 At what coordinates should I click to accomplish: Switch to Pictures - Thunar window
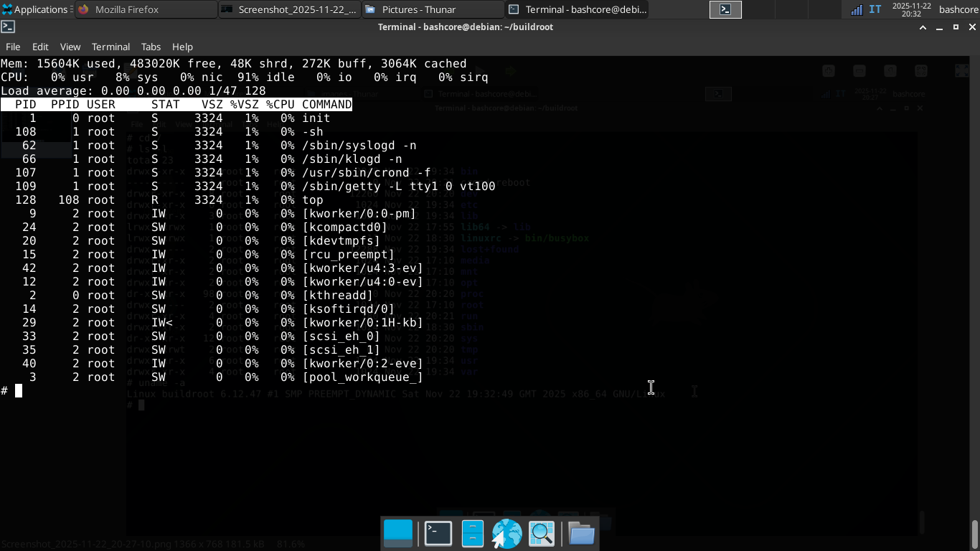[x=433, y=9]
